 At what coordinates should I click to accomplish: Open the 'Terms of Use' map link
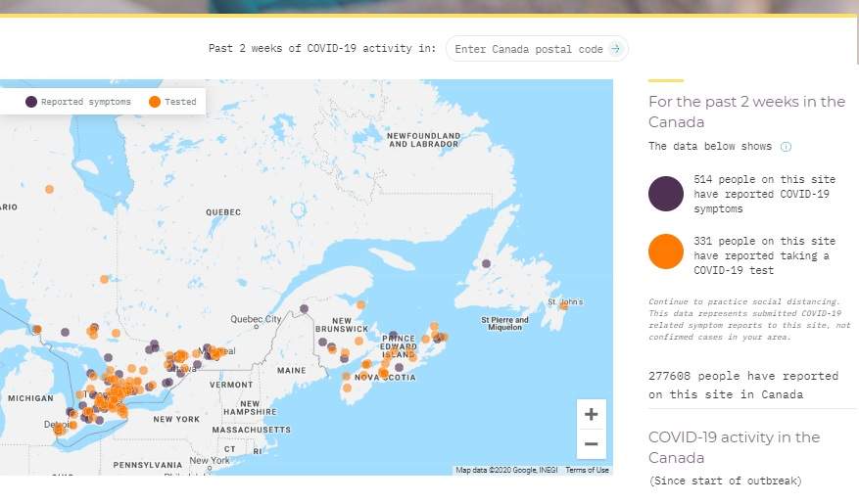click(587, 470)
